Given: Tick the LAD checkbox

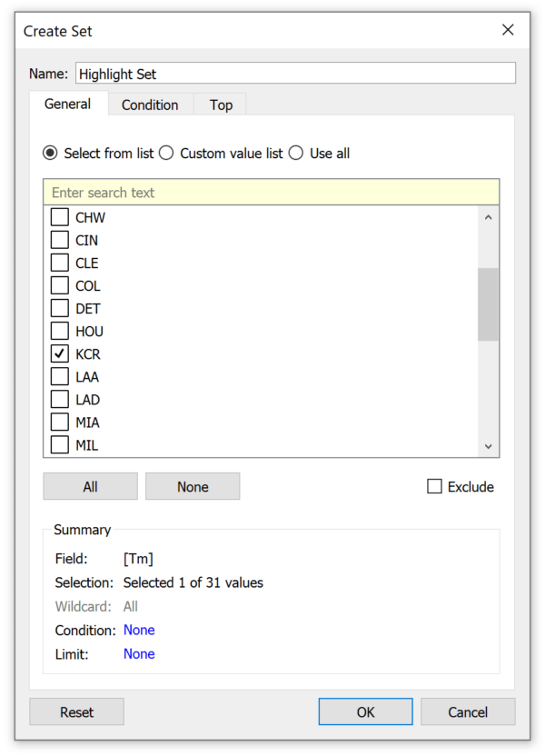Looking at the screenshot, I should click(x=59, y=399).
